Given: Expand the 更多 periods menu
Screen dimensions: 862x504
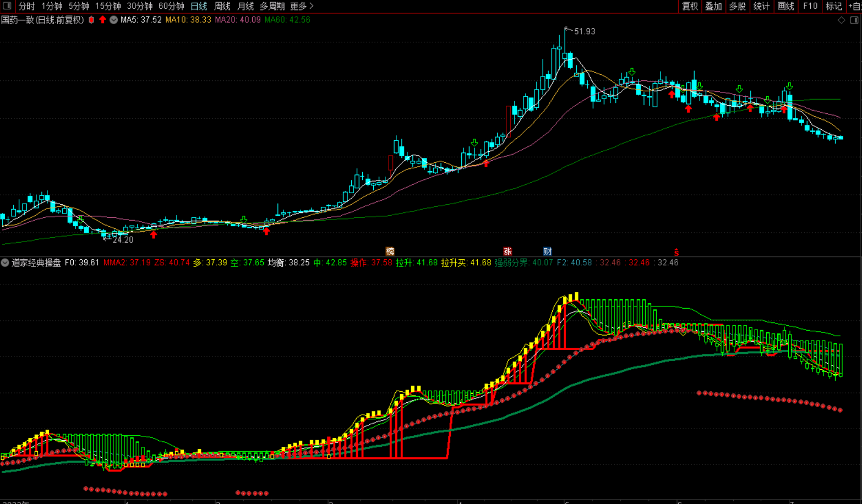Looking at the screenshot, I should pos(302,6).
